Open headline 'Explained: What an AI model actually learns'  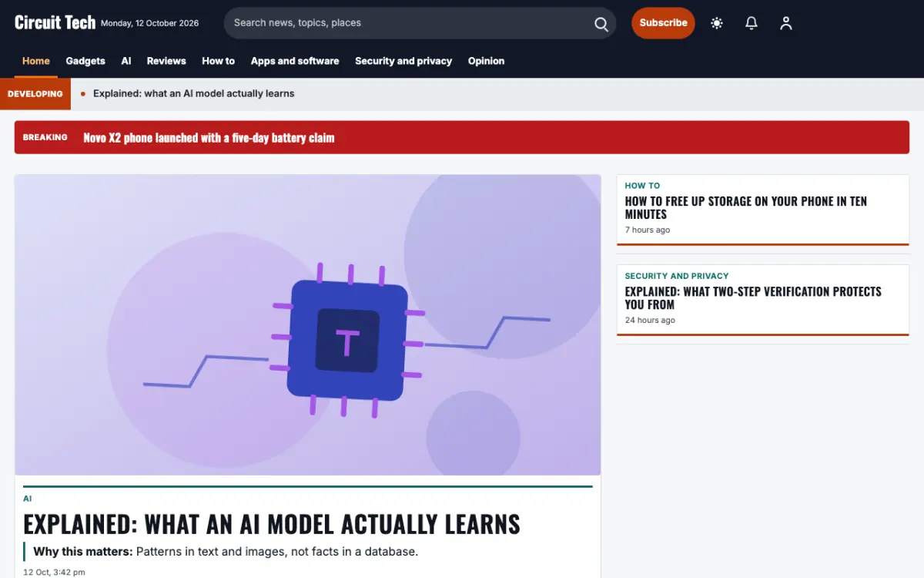272,524
